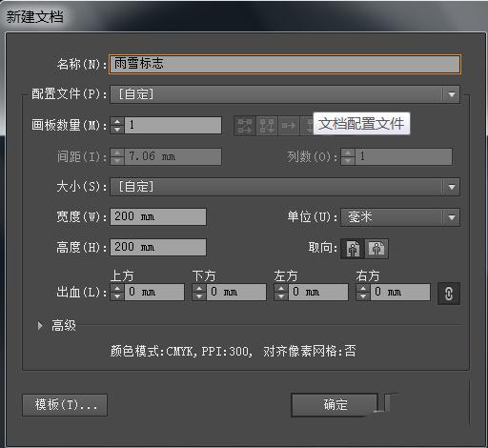Click the 确定 OK button
Image resolution: width=488 pixels, height=448 pixels.
click(335, 405)
